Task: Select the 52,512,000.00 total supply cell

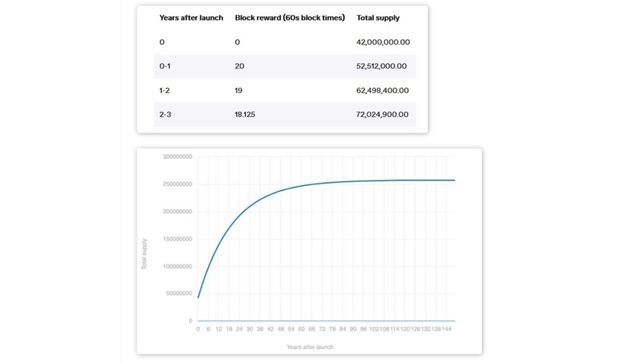Action: 382,66
